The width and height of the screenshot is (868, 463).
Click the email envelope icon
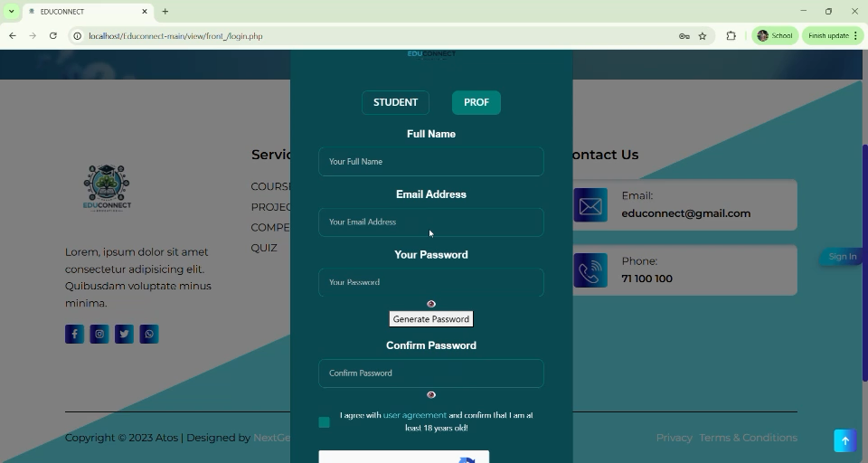pos(590,205)
